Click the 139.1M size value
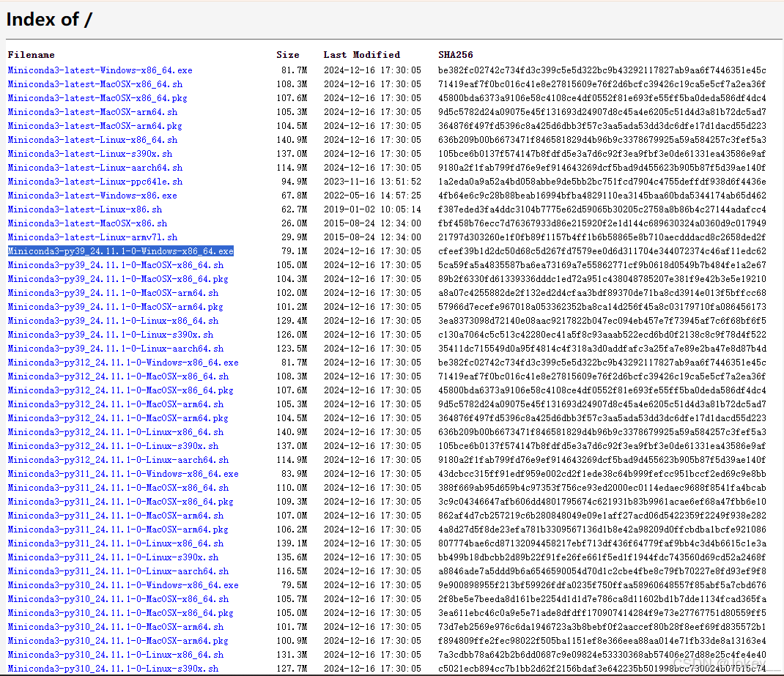 coord(292,543)
